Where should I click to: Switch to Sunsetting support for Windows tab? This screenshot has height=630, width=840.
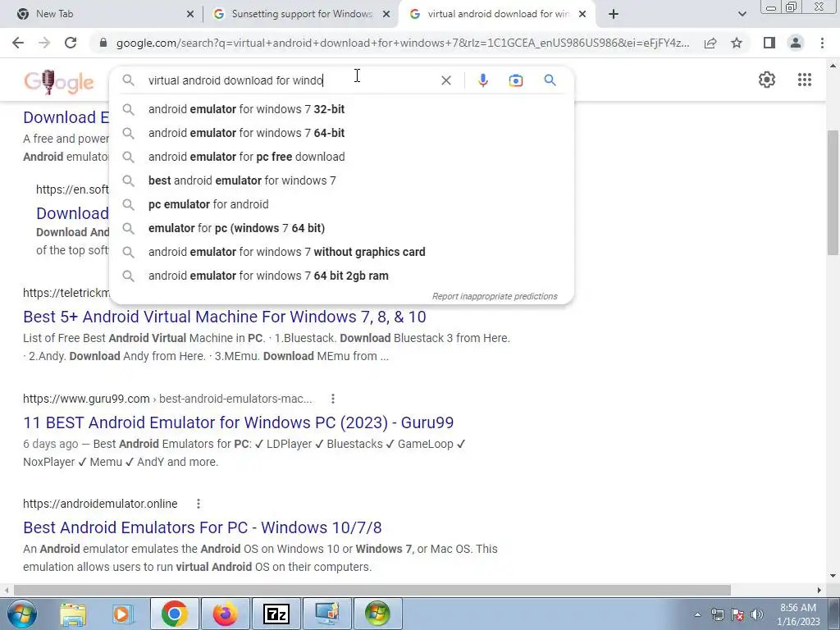301,14
